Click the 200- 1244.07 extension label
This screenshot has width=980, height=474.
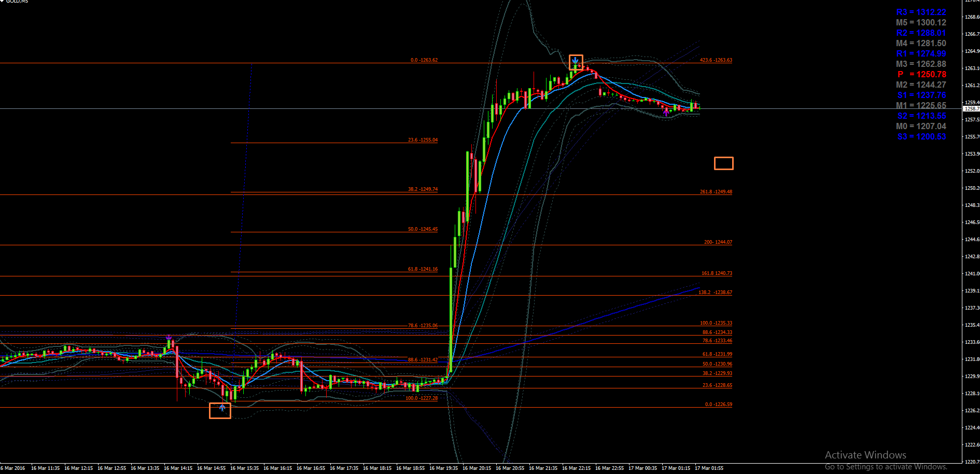(718, 242)
